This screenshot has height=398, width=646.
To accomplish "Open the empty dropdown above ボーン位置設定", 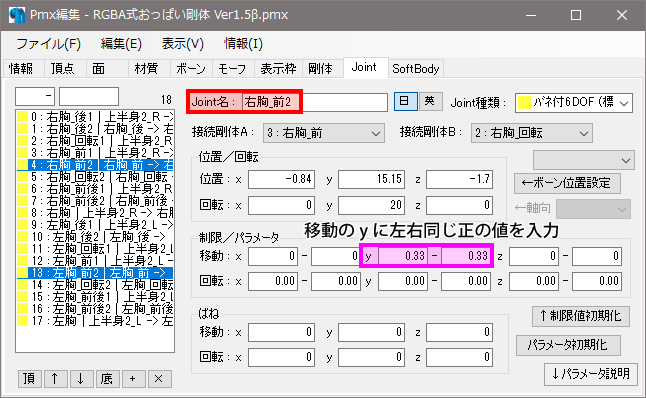I will point(583,160).
